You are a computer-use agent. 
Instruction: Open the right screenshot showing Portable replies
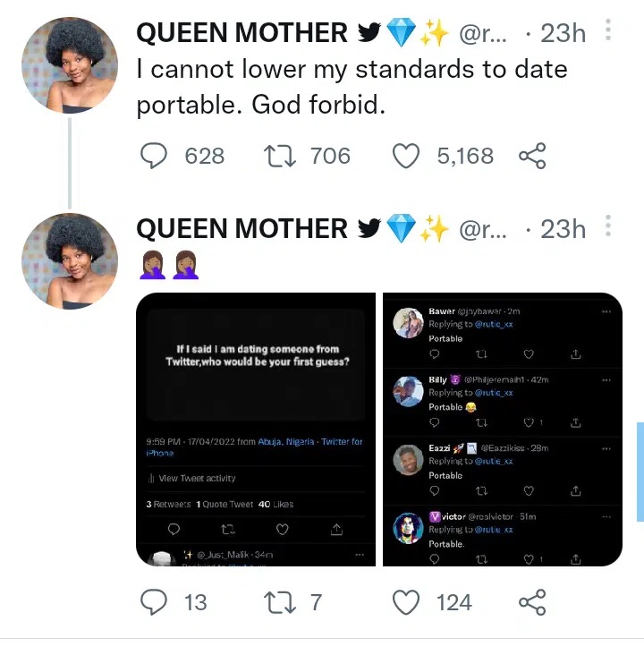coord(502,430)
